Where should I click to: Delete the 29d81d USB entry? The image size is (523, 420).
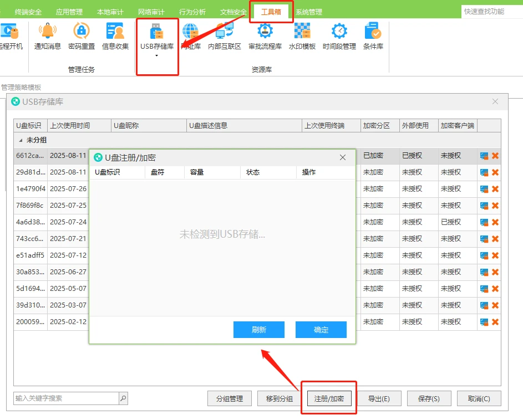495,172
